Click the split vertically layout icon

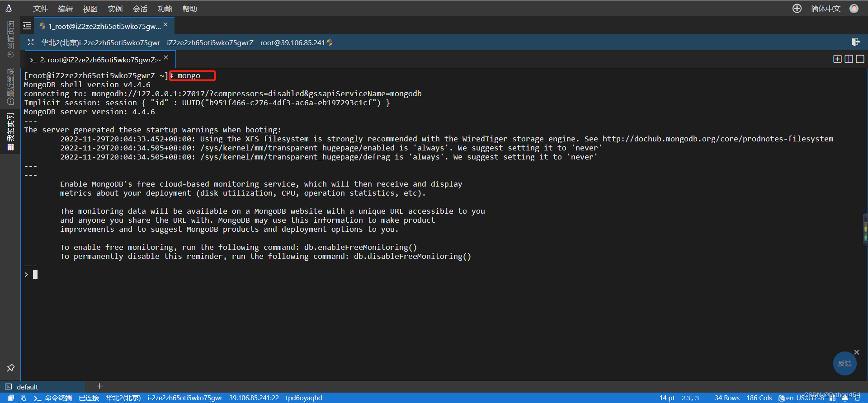tap(849, 59)
